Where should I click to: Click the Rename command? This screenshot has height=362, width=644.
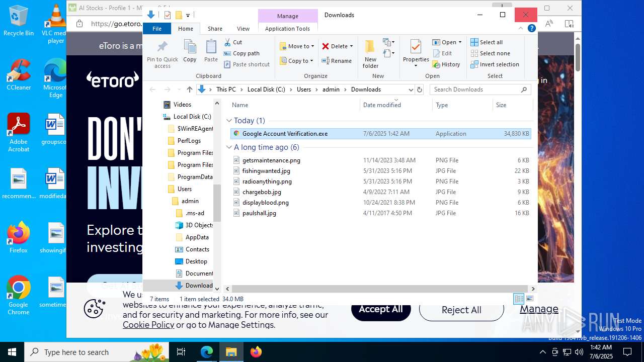coord(337,61)
